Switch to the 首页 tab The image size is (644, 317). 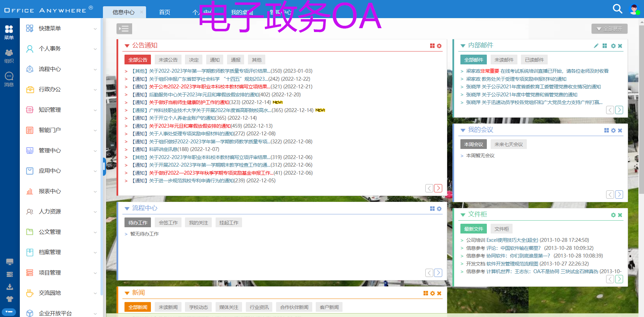[164, 12]
